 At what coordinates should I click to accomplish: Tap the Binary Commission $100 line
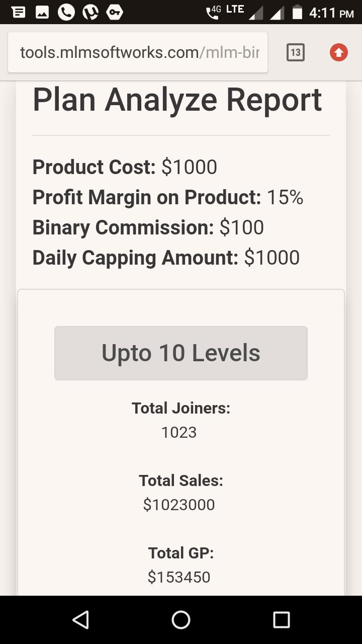click(x=148, y=227)
